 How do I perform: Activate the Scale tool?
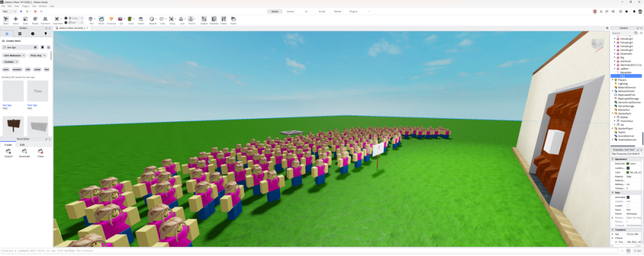click(x=26, y=20)
